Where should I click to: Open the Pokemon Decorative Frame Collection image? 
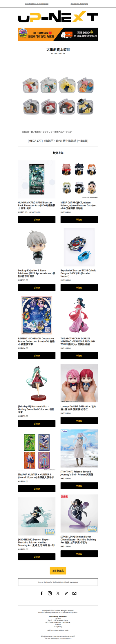(37, 315)
